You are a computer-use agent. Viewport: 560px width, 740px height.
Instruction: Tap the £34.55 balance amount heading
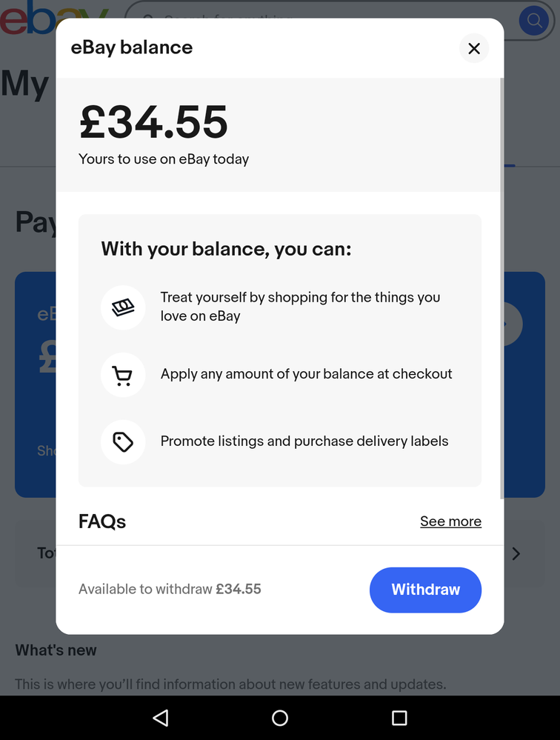(154, 122)
